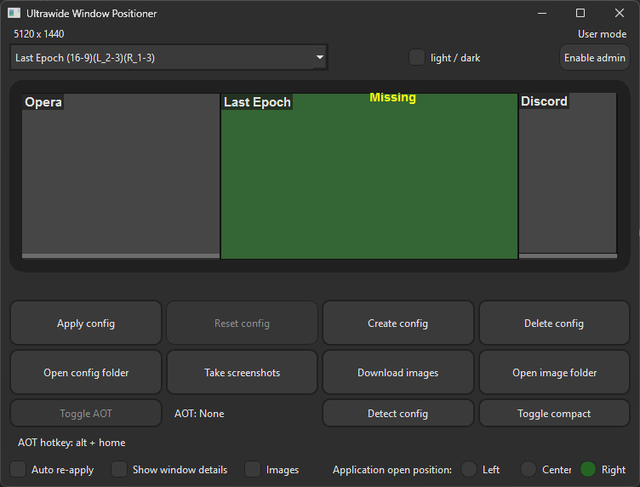Enable the Auto re-apply checkbox
This screenshot has height=487, width=640.
point(18,469)
